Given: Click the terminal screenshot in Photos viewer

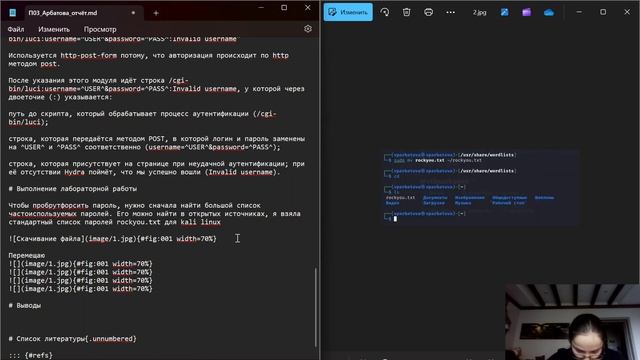Looking at the screenshot, I should tap(481, 187).
